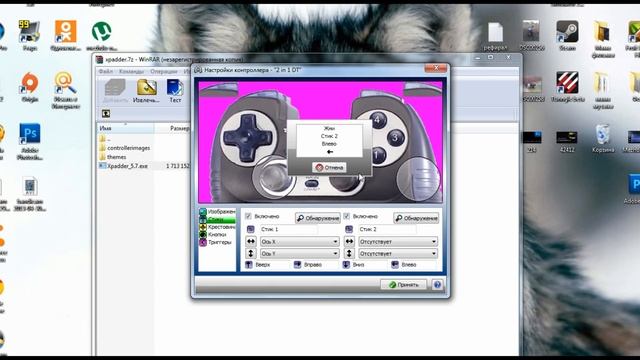Switch to the Крестовина section
The width and height of the screenshot is (640, 360).
[217, 227]
